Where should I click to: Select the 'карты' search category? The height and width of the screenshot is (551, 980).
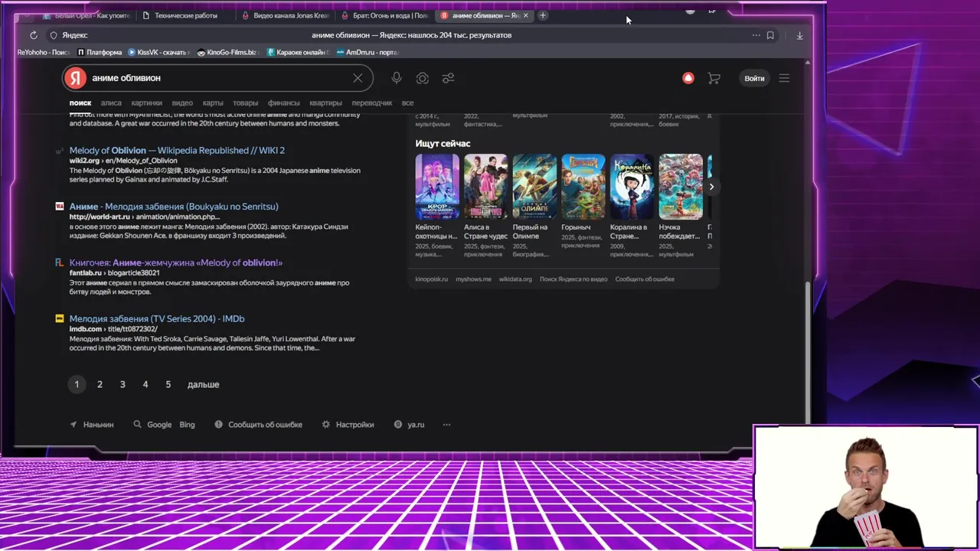[213, 103]
